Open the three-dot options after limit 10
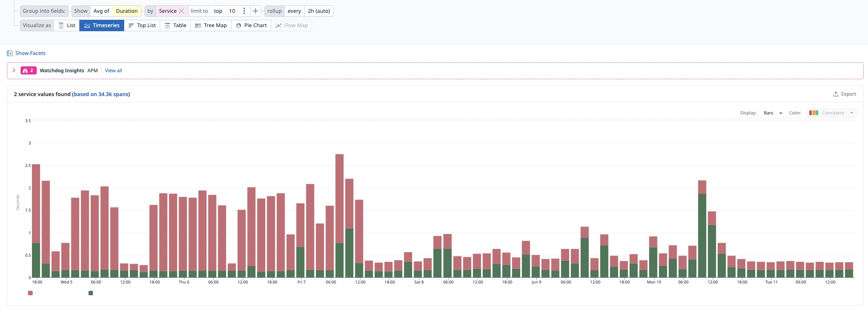Screen dimensions: 868x311 coord(244,11)
